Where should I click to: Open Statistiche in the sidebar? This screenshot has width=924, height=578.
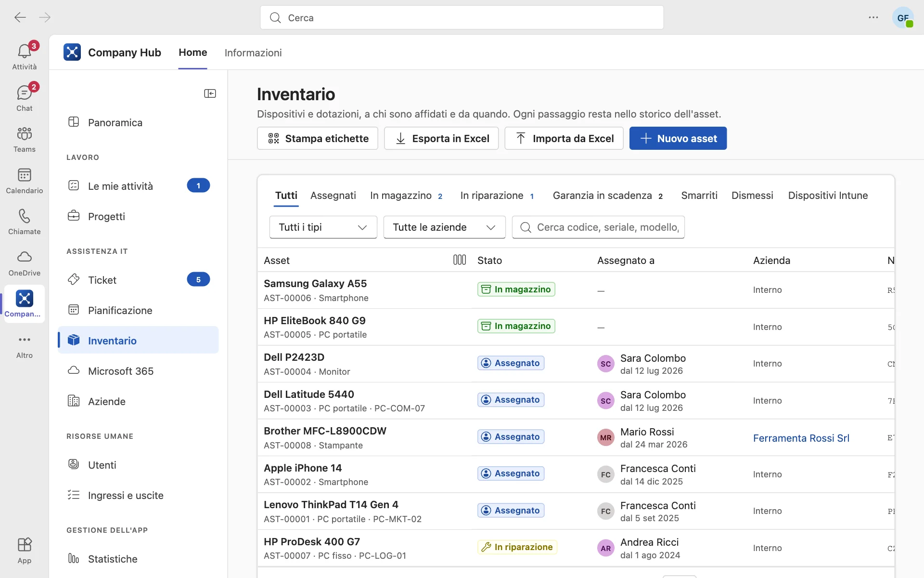tap(138, 559)
